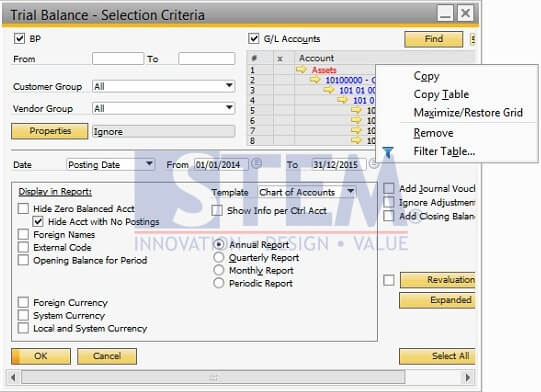
Task: Click the arrow icon in row 3
Action: [329, 90]
